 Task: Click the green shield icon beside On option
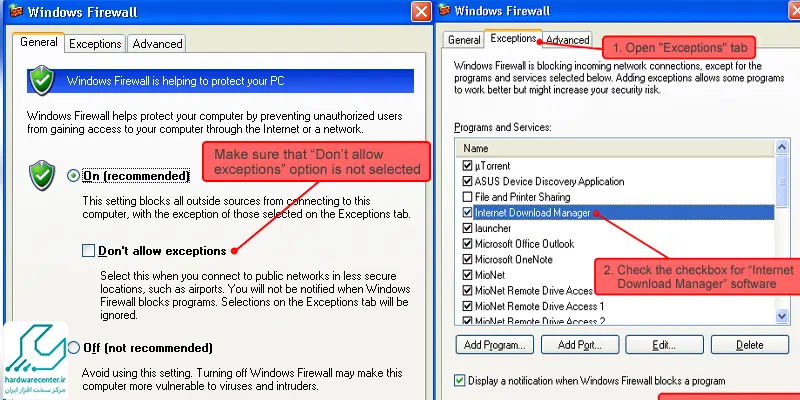41,173
